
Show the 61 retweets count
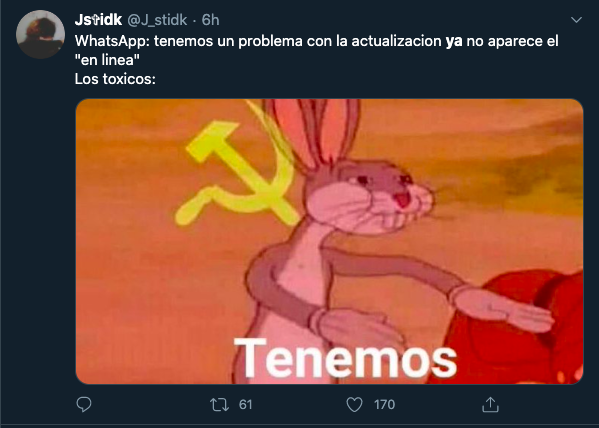coord(245,405)
